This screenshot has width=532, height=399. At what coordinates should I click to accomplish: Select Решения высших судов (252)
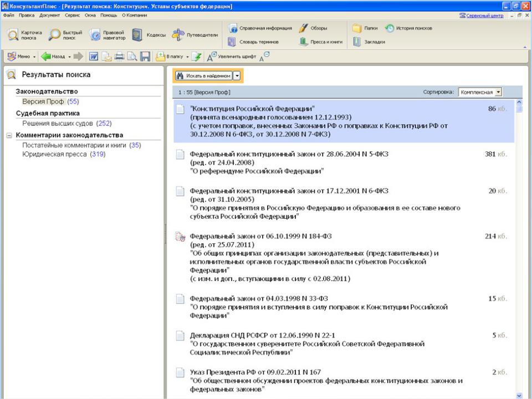tap(67, 123)
